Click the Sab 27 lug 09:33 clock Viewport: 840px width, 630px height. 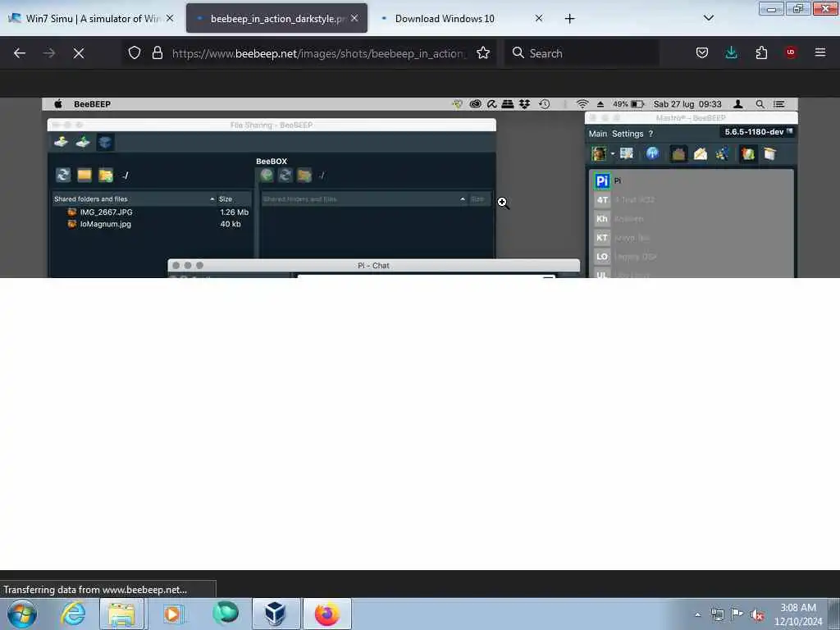(687, 104)
